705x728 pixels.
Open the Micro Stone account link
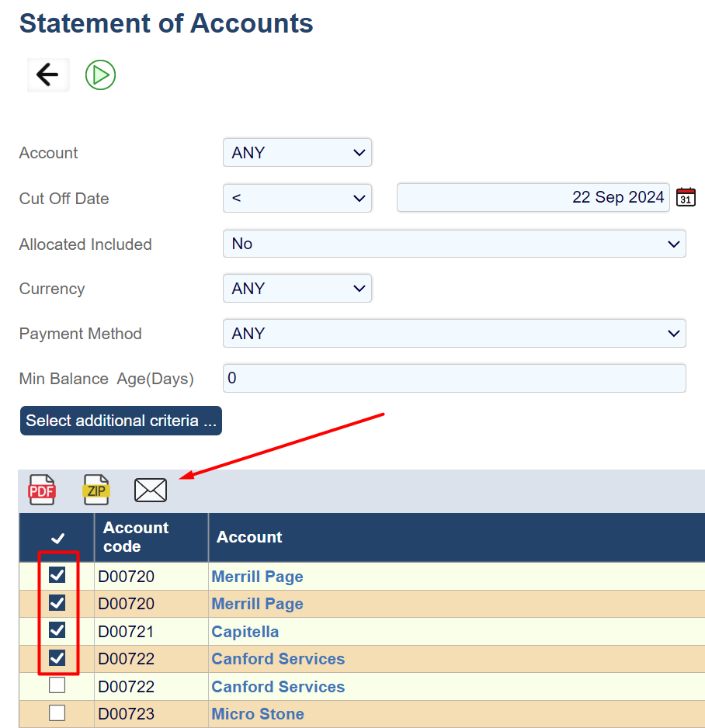click(x=258, y=714)
